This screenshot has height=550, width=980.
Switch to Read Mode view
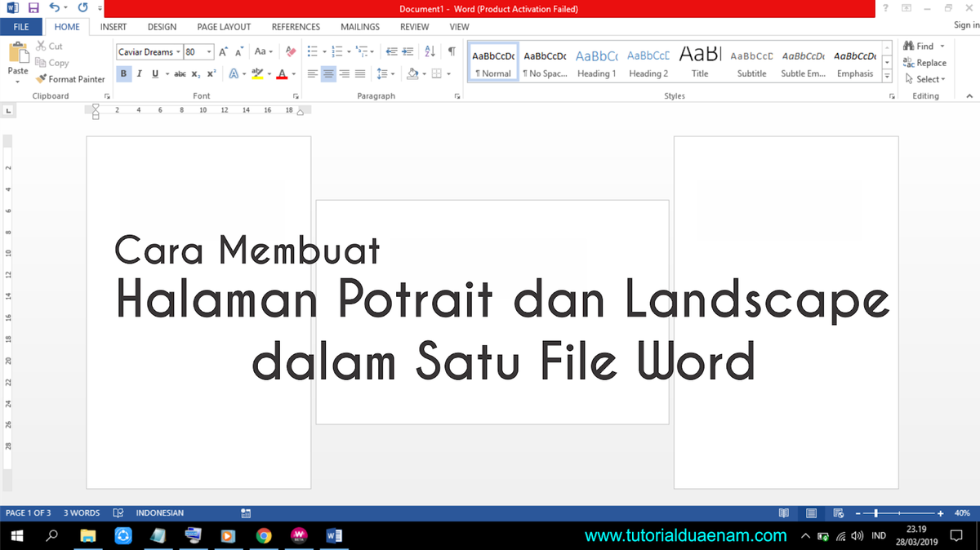pyautogui.click(x=784, y=513)
